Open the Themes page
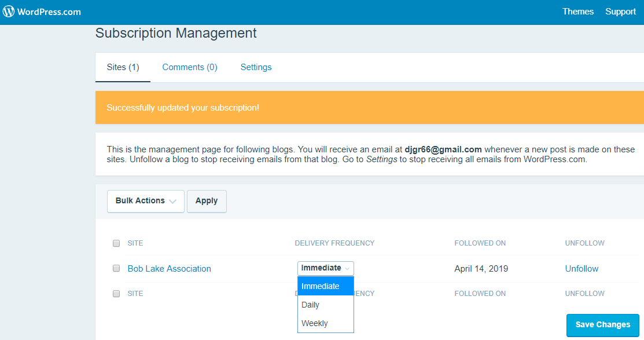 (577, 12)
